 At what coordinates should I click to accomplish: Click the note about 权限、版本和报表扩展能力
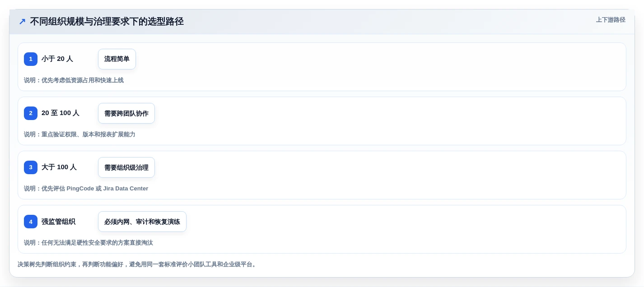79,134
